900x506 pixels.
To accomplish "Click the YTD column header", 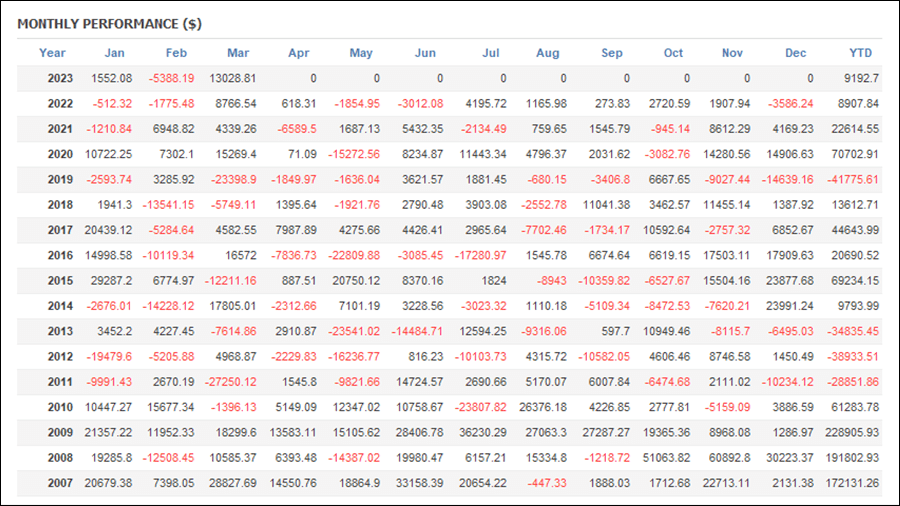I will (860, 53).
